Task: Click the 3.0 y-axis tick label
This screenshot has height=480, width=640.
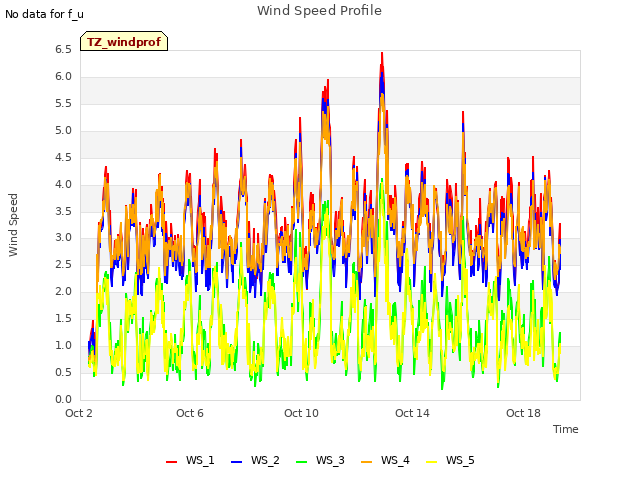Action: coord(64,238)
